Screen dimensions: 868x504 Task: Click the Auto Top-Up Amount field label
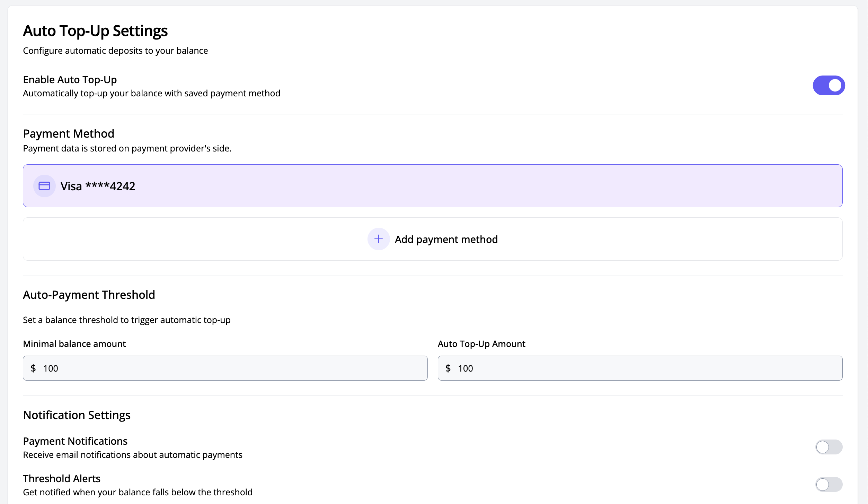click(481, 344)
